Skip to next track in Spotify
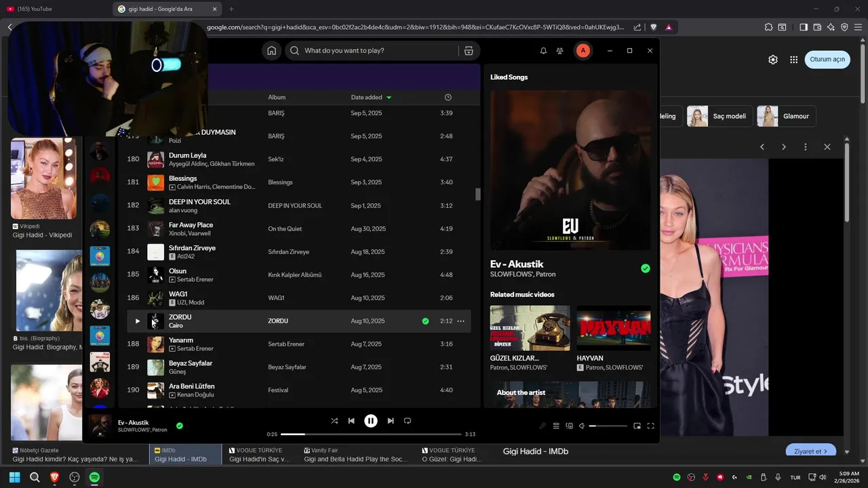868x488 pixels. click(391, 421)
